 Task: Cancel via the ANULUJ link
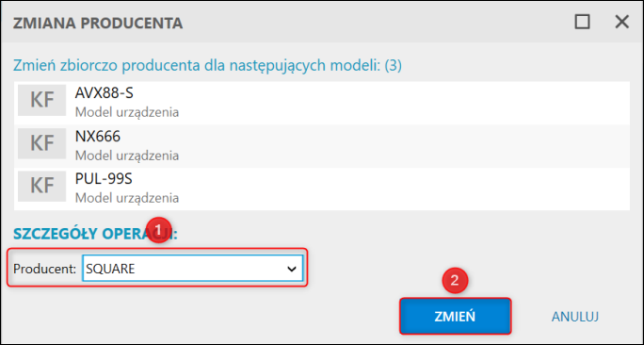574,316
